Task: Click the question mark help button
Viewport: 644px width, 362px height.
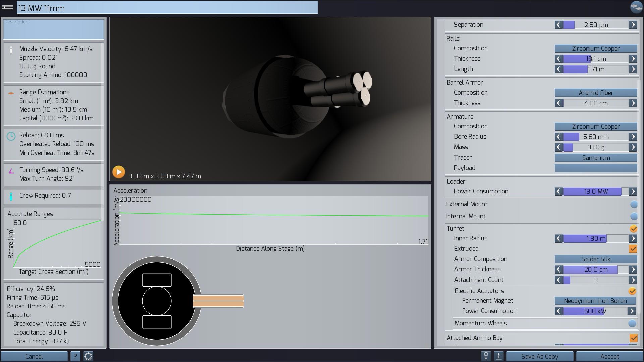Action: (75, 356)
